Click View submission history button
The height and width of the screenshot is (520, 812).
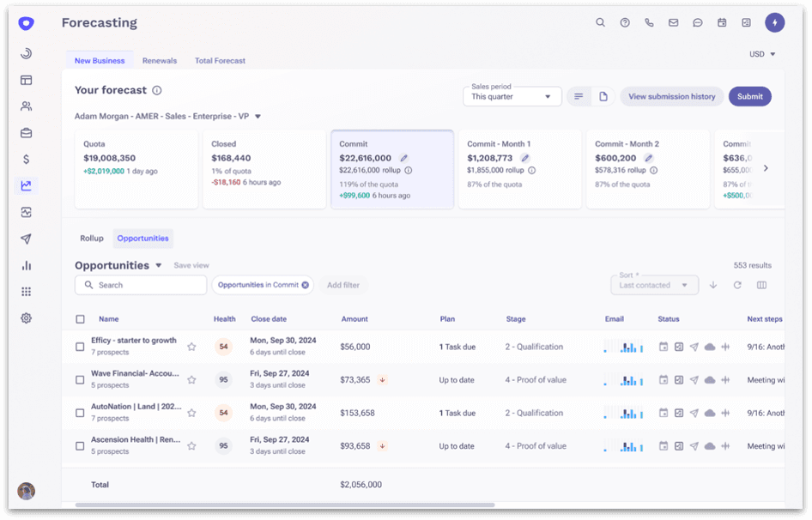[671, 97]
